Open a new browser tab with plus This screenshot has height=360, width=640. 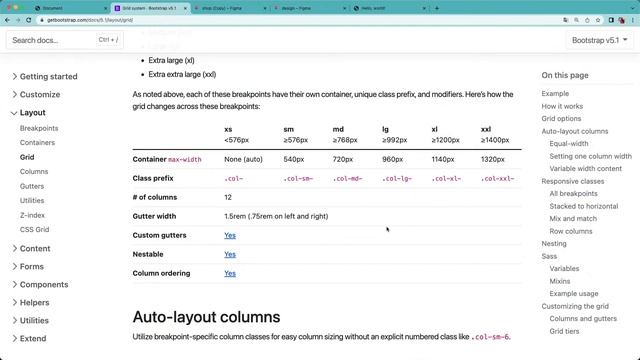tap(437, 8)
